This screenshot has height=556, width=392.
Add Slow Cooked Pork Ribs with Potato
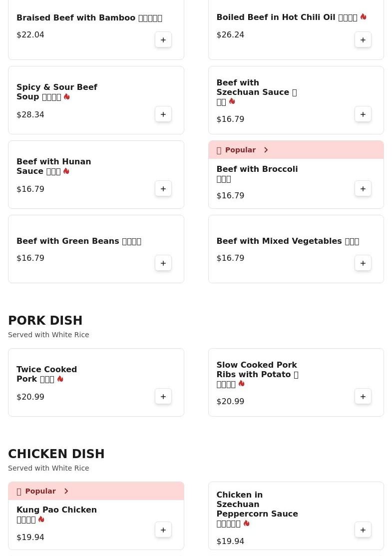click(x=363, y=397)
